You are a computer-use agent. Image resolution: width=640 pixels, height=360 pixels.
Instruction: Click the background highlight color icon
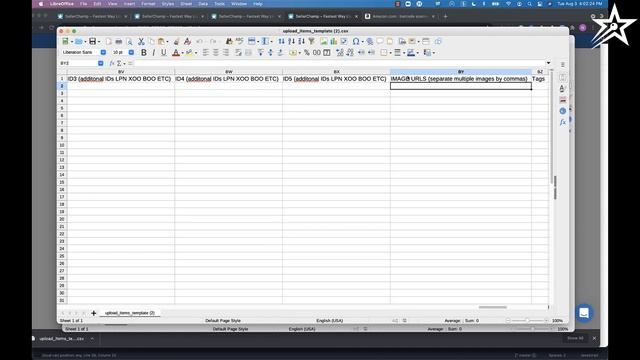189,53
